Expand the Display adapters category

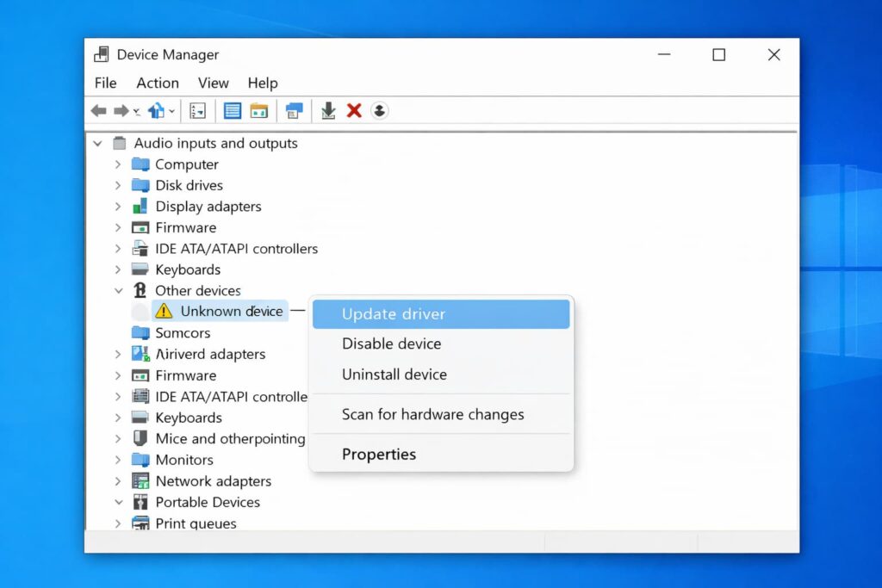point(118,207)
